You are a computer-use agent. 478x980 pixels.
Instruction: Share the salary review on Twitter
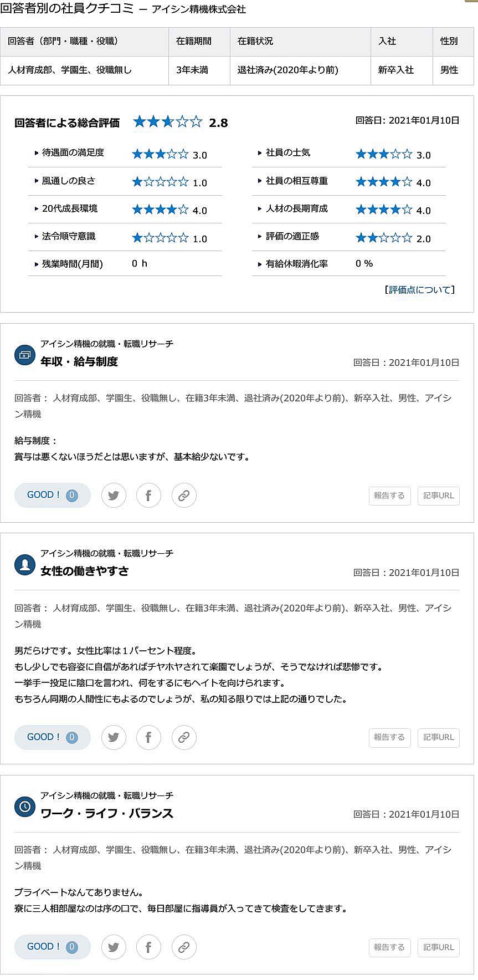pos(114,496)
